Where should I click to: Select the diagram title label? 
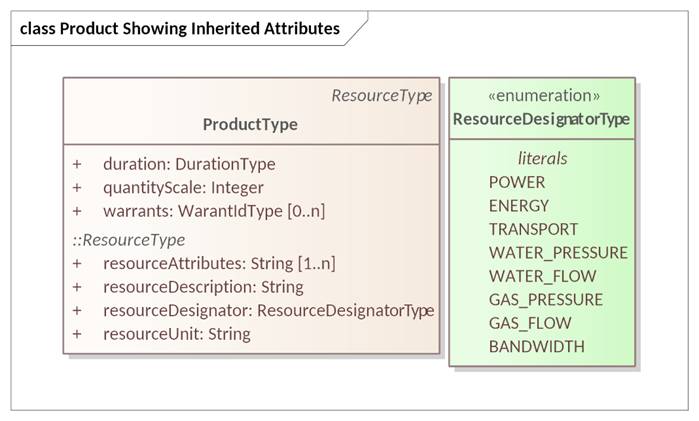pos(180,28)
